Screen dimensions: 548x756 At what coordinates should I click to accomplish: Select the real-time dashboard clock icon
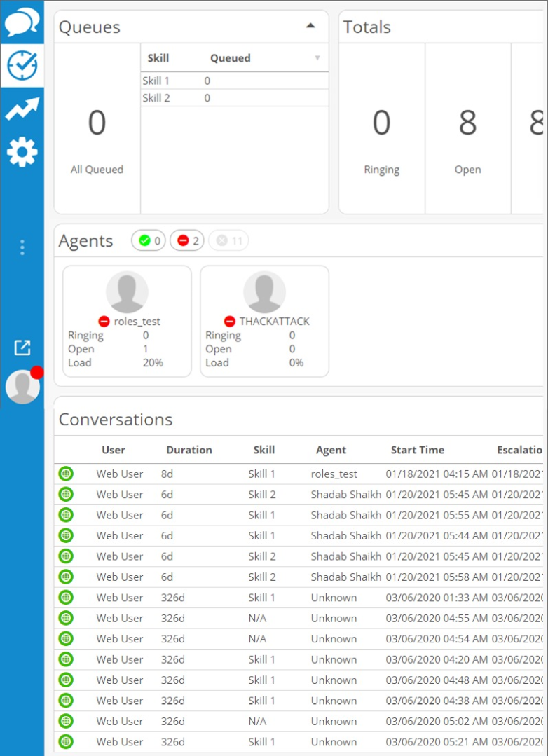tap(22, 66)
